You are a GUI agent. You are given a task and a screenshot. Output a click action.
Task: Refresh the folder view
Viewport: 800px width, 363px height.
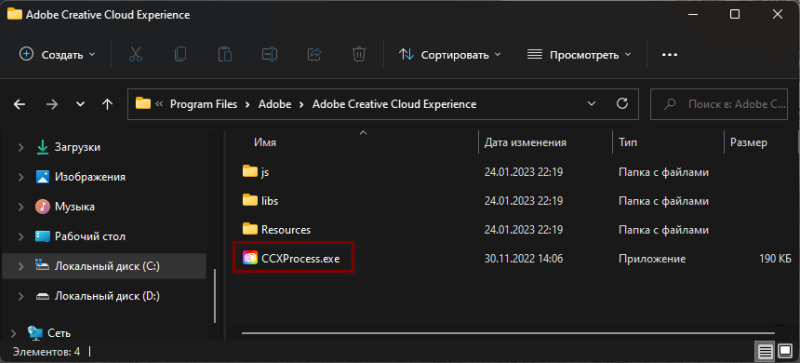622,104
